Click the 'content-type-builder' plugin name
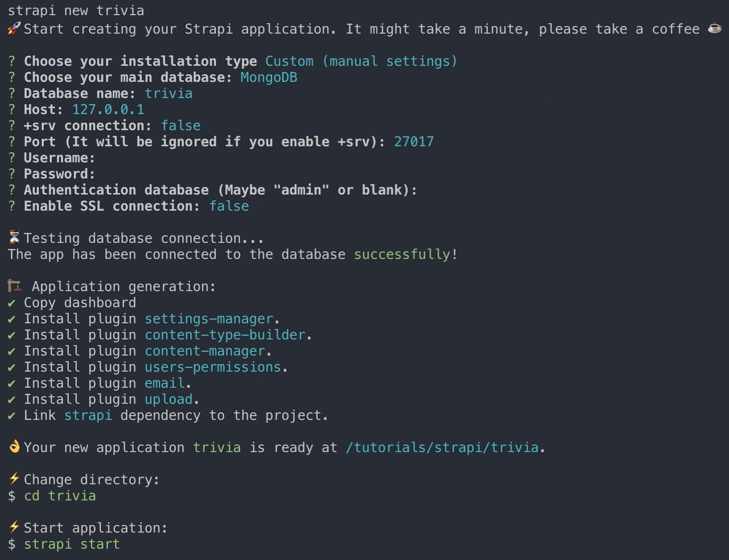This screenshot has width=729, height=560. click(225, 335)
